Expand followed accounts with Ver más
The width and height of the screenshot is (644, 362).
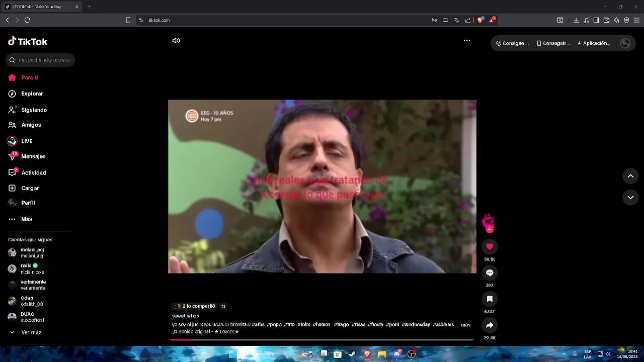pos(25,332)
